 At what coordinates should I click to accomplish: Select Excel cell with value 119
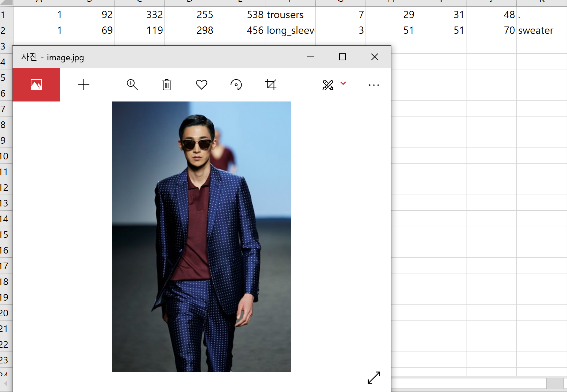click(x=139, y=30)
